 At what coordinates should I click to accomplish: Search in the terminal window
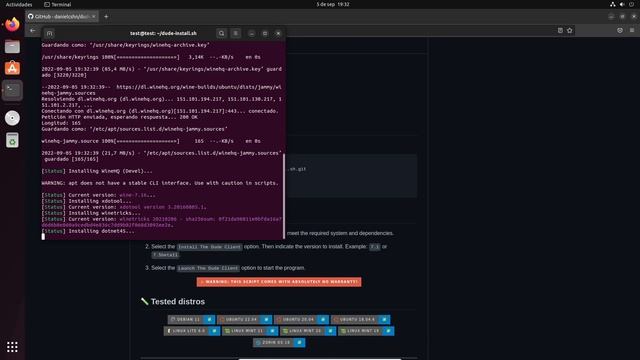(x=221, y=33)
